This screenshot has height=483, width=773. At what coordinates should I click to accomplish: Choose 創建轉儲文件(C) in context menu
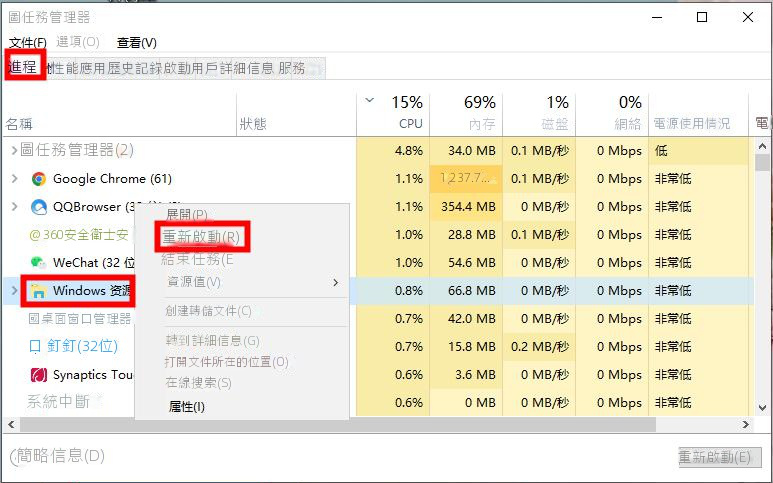pos(209,311)
